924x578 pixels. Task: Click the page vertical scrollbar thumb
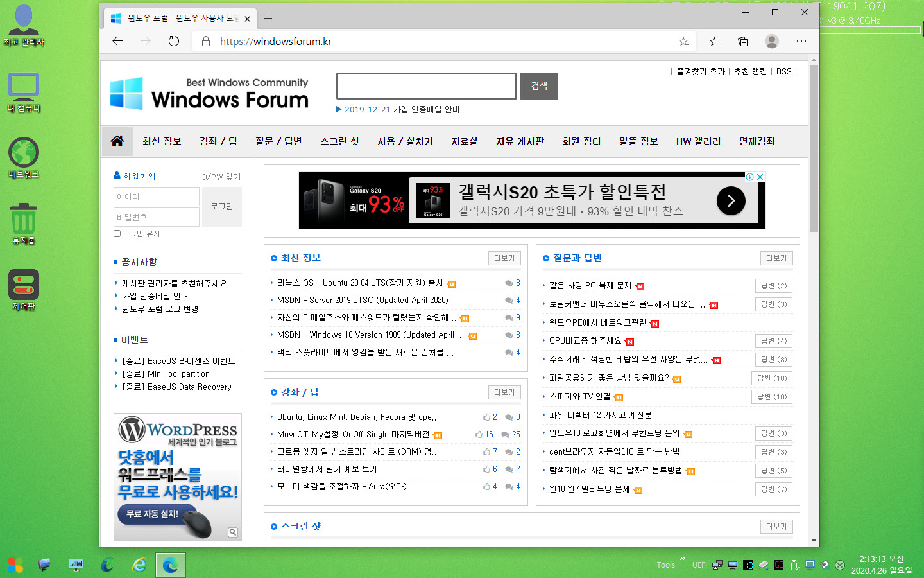(814, 148)
